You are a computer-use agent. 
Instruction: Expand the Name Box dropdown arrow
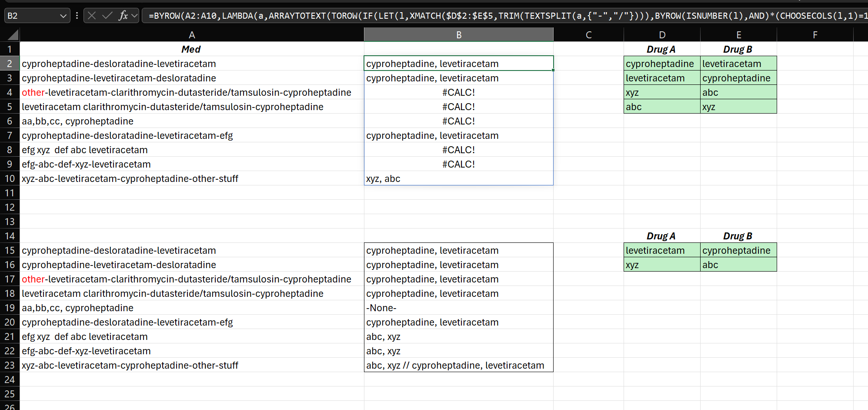[63, 16]
